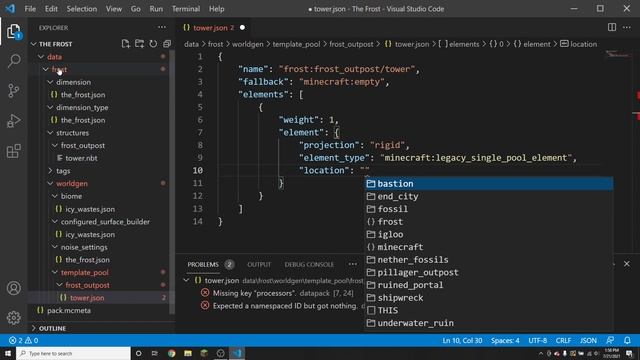Open the View menu
The image size is (640, 360).
114,9
